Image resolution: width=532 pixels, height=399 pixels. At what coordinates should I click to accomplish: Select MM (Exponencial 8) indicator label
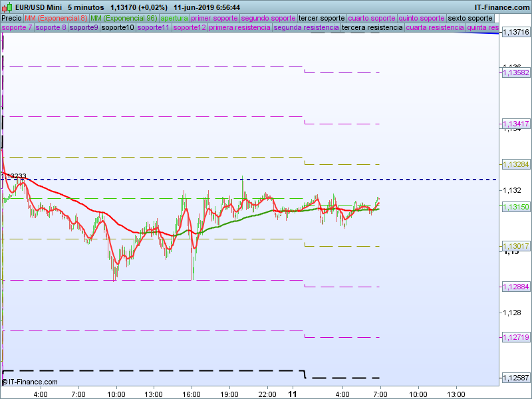(56, 18)
